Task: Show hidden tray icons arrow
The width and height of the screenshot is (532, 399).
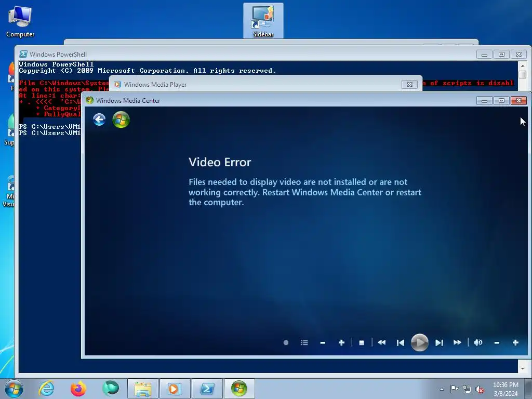Action: click(x=442, y=389)
